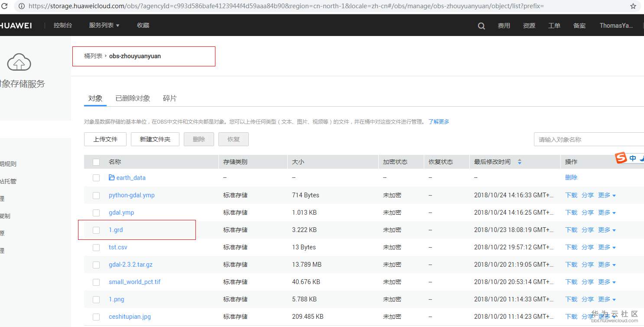Share gdal.ymp via 分享 link

tap(588, 213)
